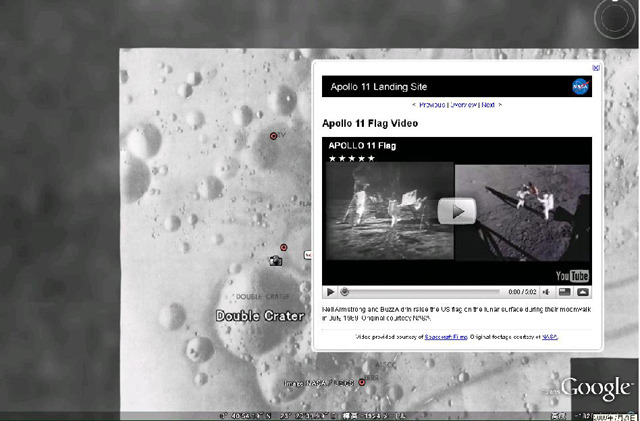Click the 0:00 / 5:02 time readout
The image size is (640, 421).
coord(522,292)
